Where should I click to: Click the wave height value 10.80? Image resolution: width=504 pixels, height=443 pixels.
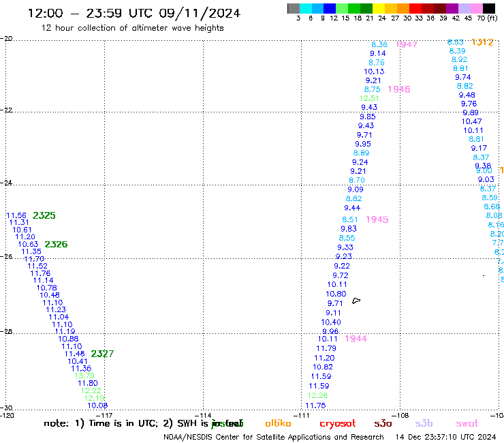[x=336, y=294]
